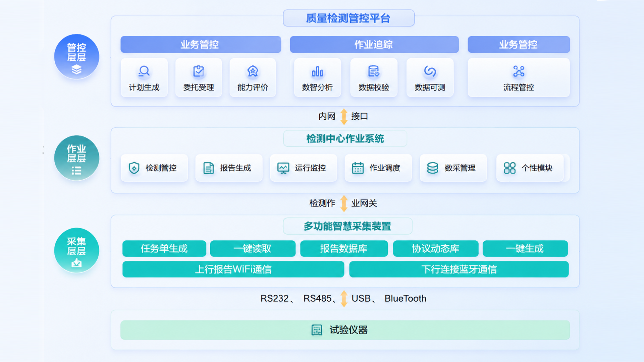Open the 数据可测 swirl icon
Screen dimensions: 644x362
coord(430,71)
